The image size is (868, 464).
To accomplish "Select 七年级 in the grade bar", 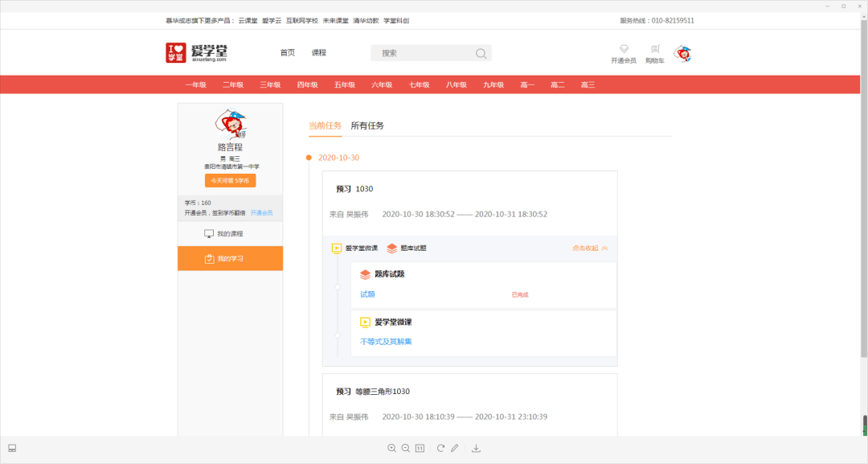I will (x=419, y=84).
